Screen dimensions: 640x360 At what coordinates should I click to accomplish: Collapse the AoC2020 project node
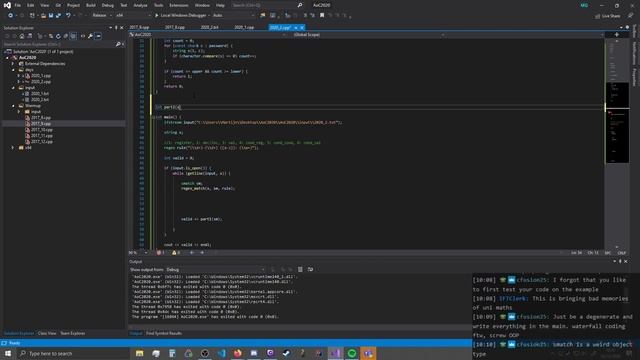7,58
